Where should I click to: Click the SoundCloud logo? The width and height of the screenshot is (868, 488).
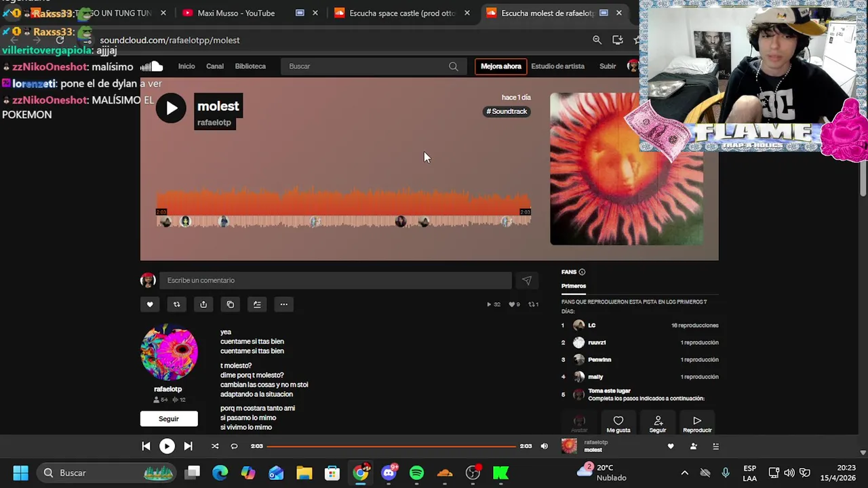click(x=152, y=66)
